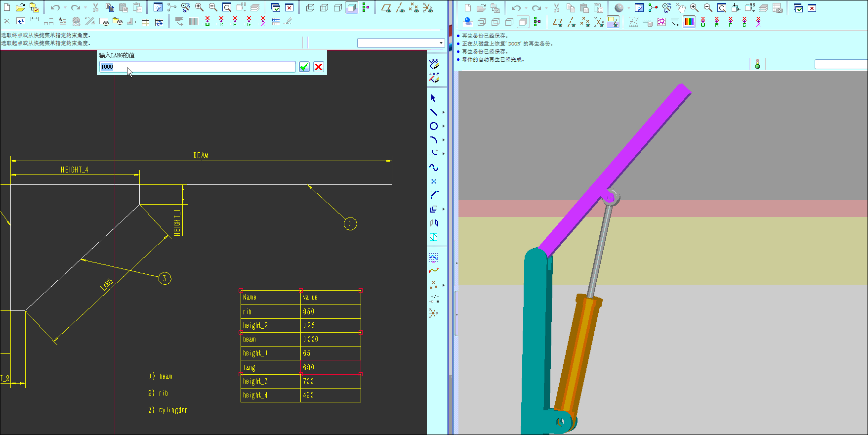Click balloon number 1 in drawing
Viewport: 868px width, 435px height.
click(350, 224)
